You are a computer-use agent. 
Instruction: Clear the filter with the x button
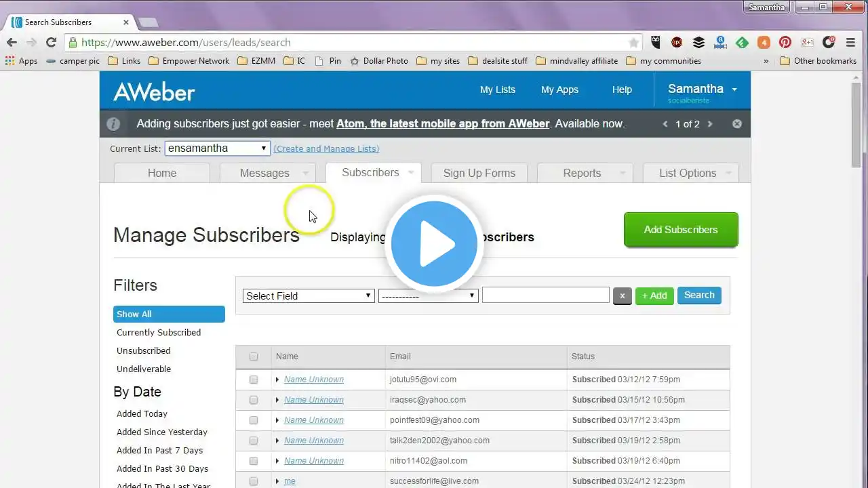pos(623,296)
